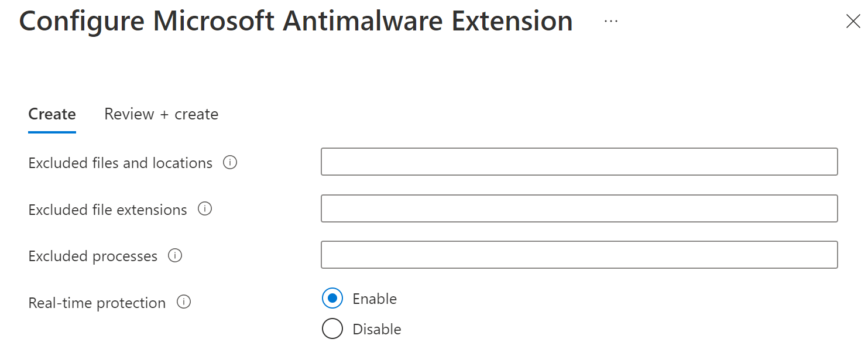Click the Real-time protection label

tap(97, 303)
